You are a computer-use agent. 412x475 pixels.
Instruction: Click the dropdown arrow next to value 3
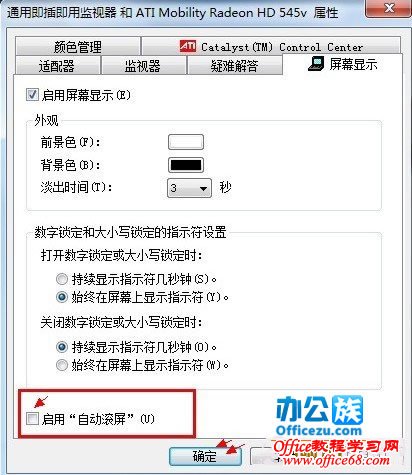pos(203,189)
